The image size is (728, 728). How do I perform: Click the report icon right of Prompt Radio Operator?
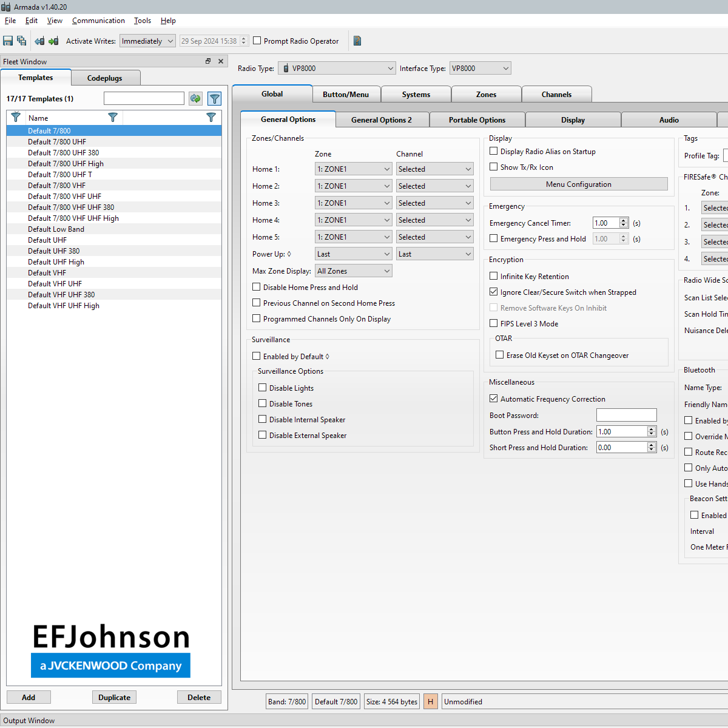[x=357, y=41]
